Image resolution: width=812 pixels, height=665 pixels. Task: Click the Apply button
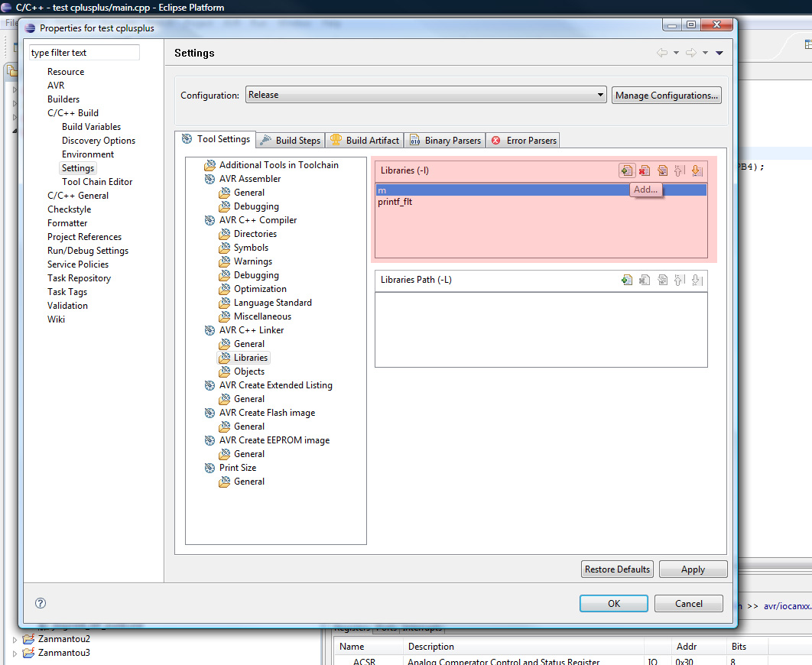693,569
